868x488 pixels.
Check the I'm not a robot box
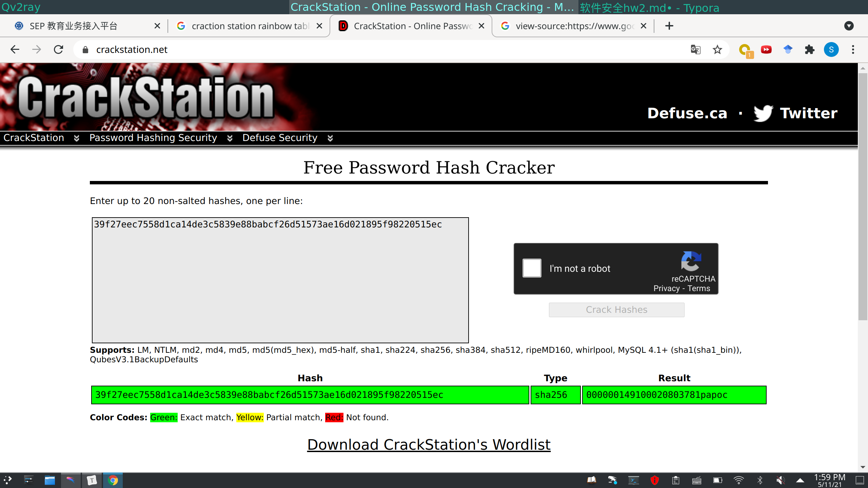(x=531, y=268)
